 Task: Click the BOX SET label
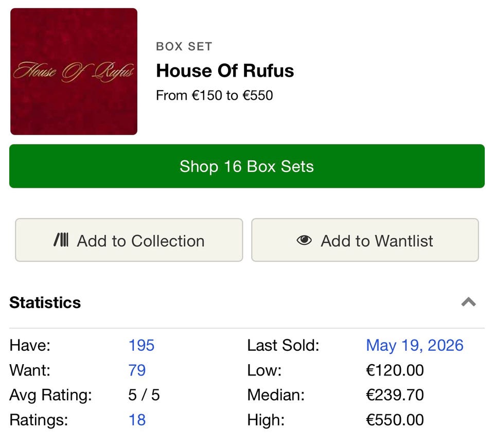pyautogui.click(x=184, y=47)
